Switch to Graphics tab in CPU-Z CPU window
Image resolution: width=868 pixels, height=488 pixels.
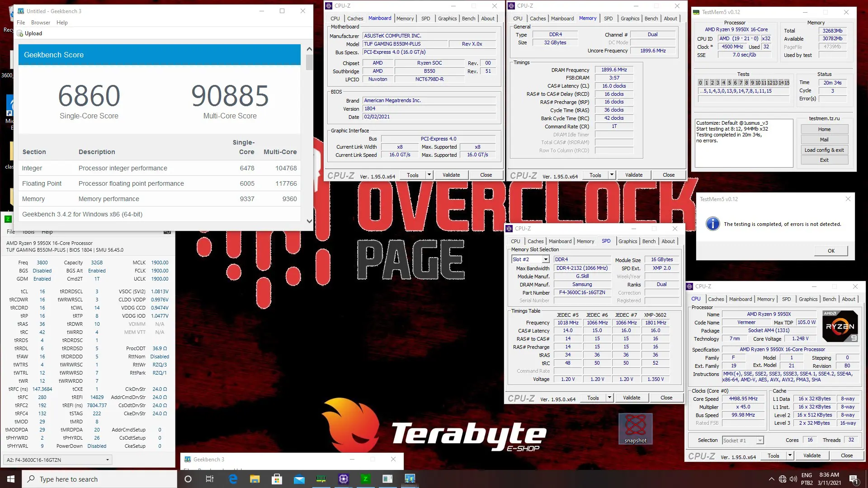[x=808, y=299]
